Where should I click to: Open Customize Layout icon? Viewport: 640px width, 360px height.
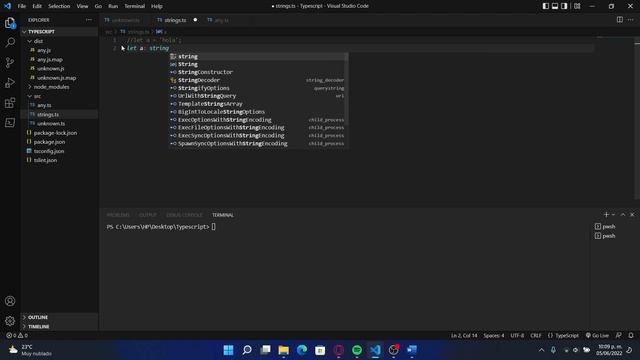click(x=577, y=6)
